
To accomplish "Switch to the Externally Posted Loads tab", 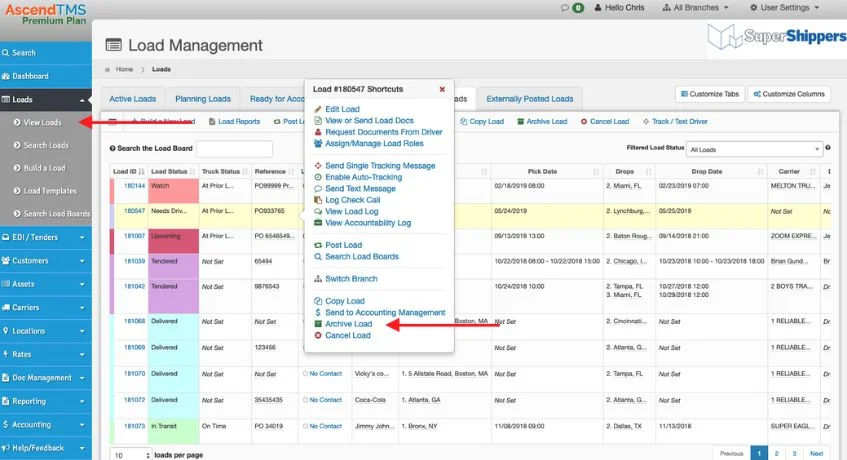I will point(529,99).
